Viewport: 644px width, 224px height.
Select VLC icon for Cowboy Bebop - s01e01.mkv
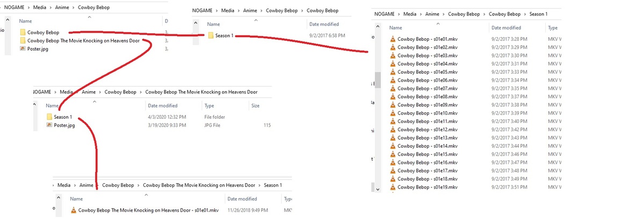pos(393,39)
